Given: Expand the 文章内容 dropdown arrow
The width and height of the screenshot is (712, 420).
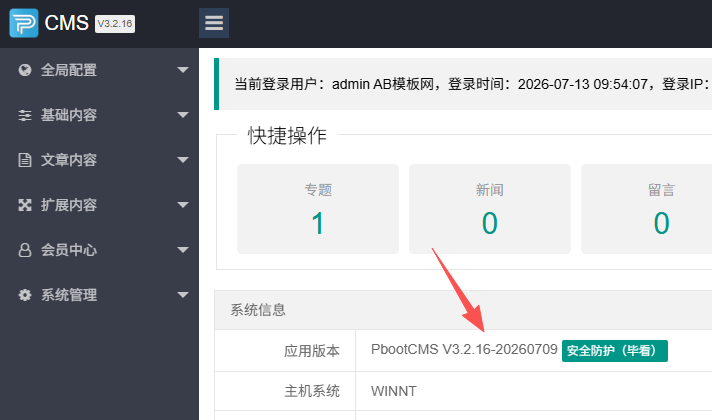Looking at the screenshot, I should pos(183,160).
